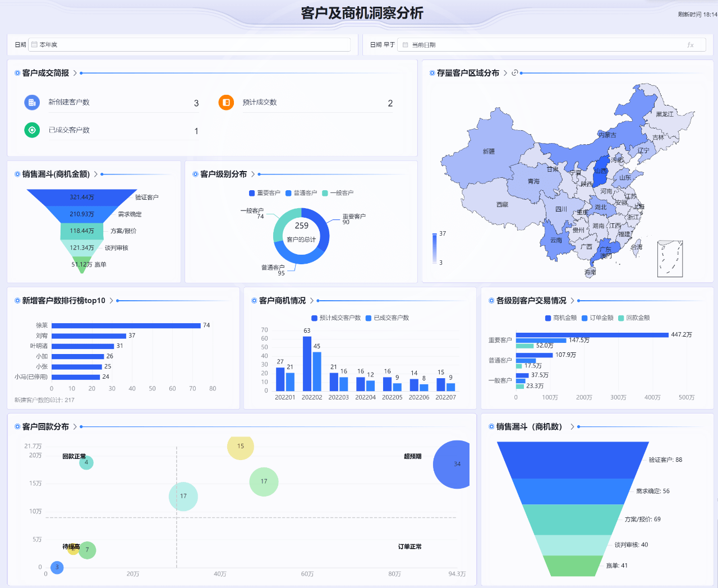Click the circle icon before 客户级别分布
718x588 pixels.
coord(195,174)
